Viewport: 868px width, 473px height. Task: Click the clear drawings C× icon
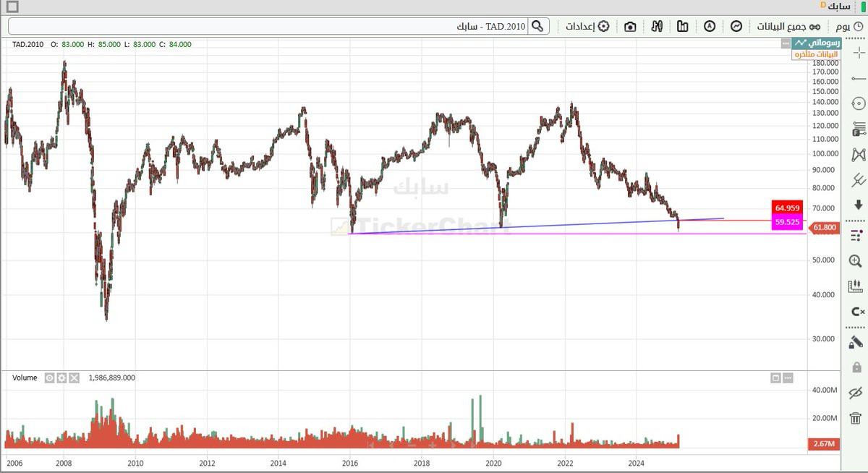(857, 312)
